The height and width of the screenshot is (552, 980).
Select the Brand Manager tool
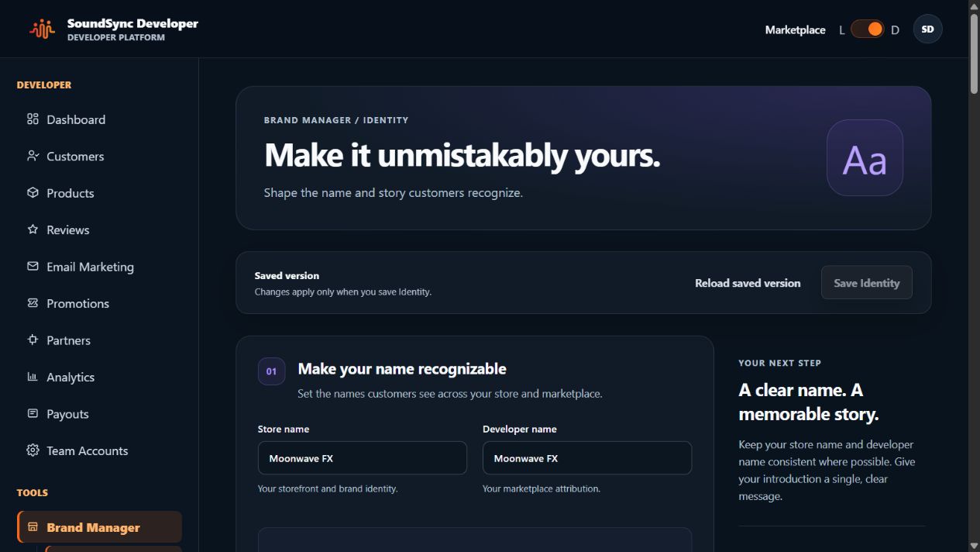click(x=99, y=527)
